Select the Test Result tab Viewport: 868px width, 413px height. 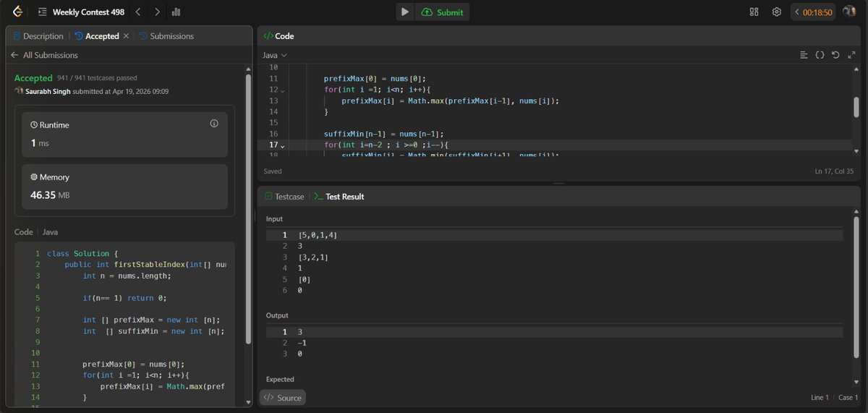tap(339, 197)
